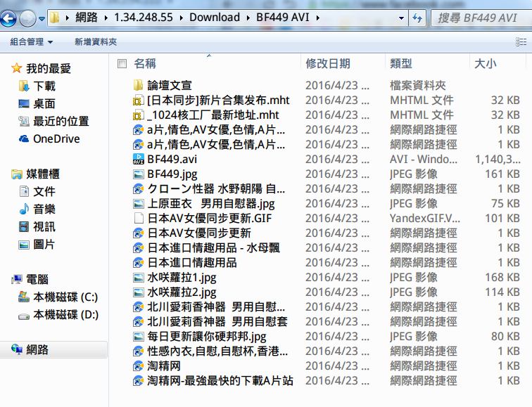Open 下載 in the favorites list
The image size is (532, 407).
pos(44,86)
